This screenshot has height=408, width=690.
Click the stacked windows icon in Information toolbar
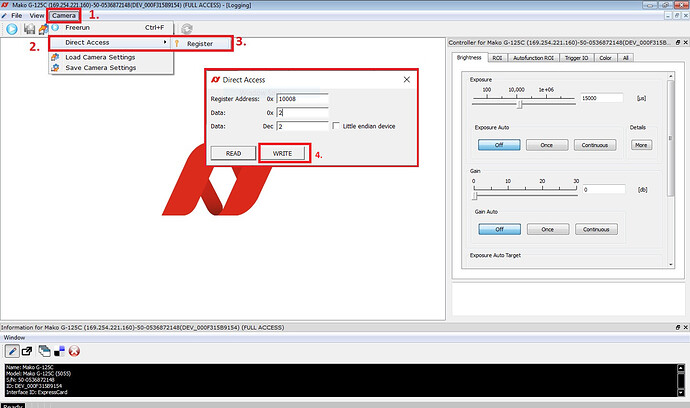[44, 351]
